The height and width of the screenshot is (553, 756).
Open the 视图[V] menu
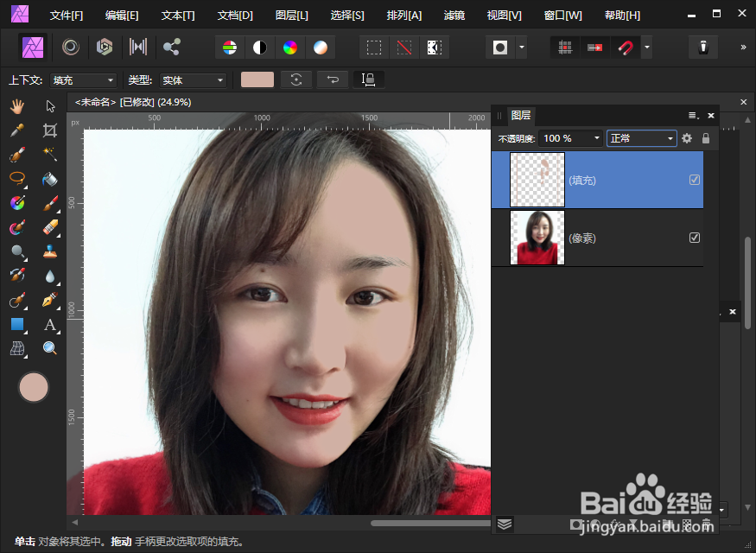pyautogui.click(x=505, y=16)
